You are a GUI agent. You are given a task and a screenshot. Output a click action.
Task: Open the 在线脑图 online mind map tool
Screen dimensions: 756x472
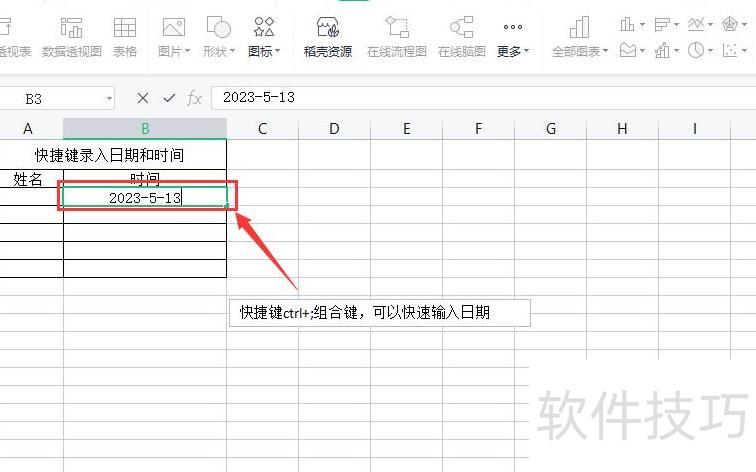[462, 37]
